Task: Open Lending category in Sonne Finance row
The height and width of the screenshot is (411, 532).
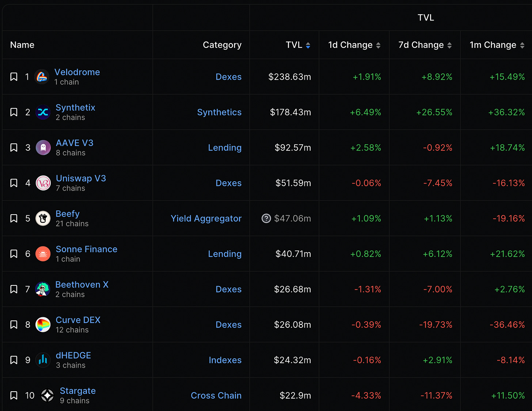Action: 225,254
